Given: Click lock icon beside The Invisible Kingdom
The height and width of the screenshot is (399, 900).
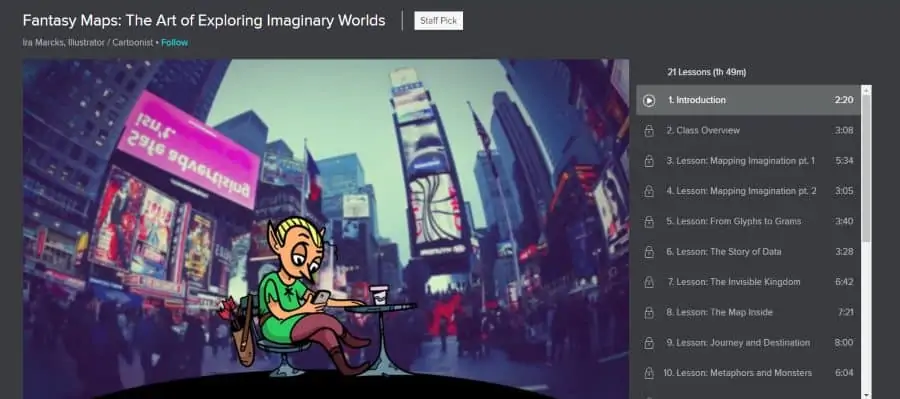Looking at the screenshot, I should (649, 282).
